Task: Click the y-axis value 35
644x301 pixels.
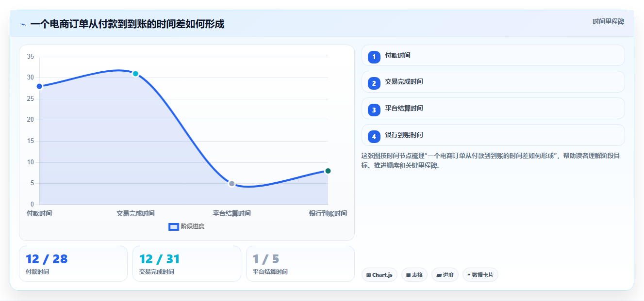Action: click(30, 57)
